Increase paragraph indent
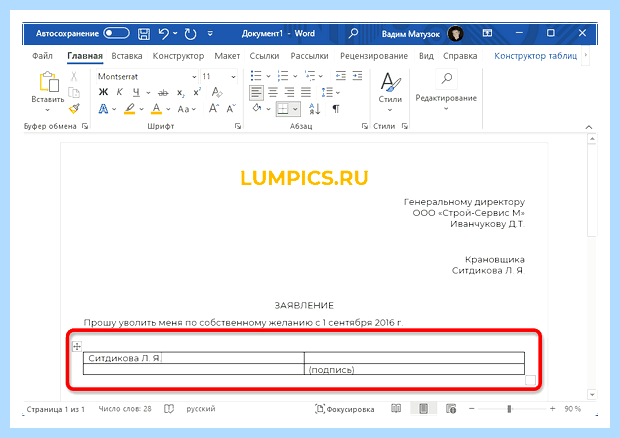 click(357, 76)
